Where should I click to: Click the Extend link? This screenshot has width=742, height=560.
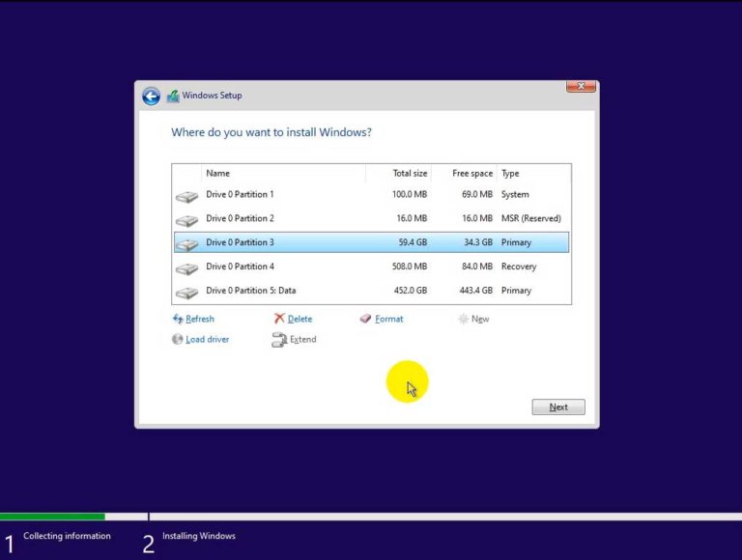(x=302, y=339)
